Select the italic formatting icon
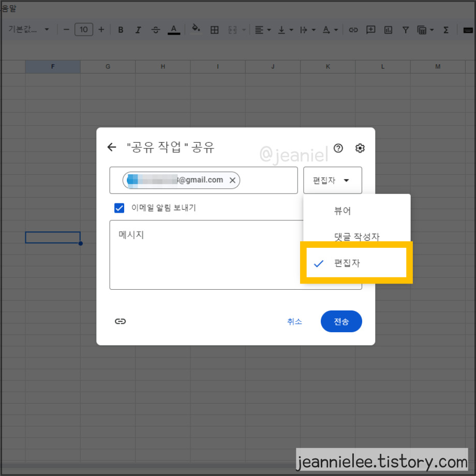This screenshot has width=476, height=476. (138, 29)
